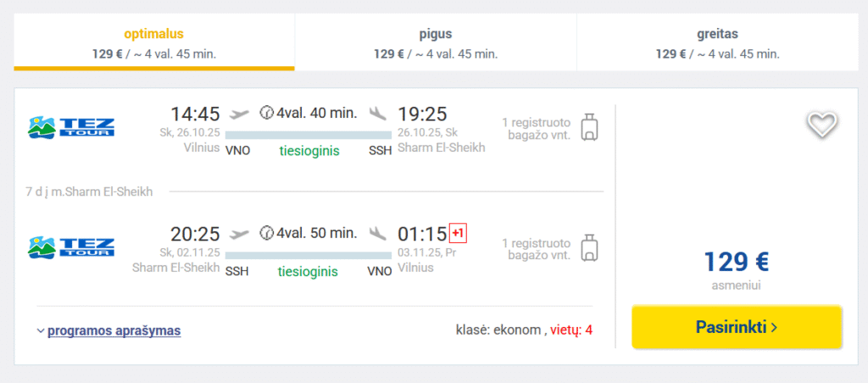Click the return flight luggage icon

coord(590,246)
